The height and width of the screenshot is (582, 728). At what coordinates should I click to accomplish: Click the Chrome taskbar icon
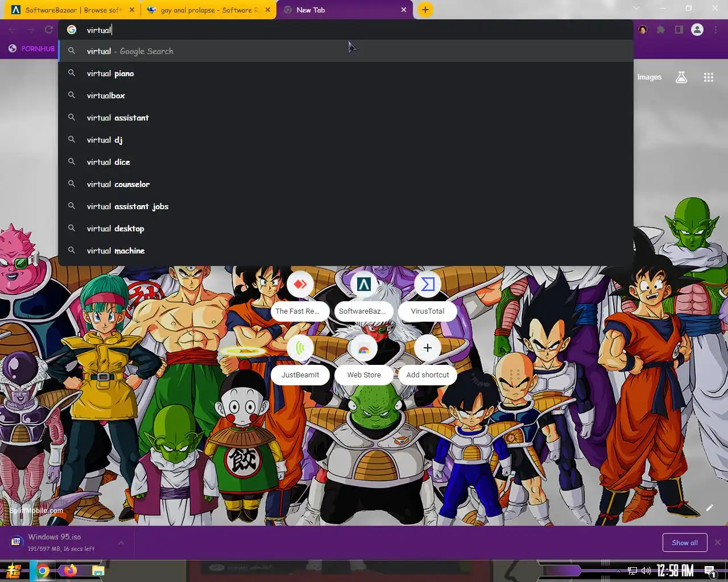pos(43,571)
